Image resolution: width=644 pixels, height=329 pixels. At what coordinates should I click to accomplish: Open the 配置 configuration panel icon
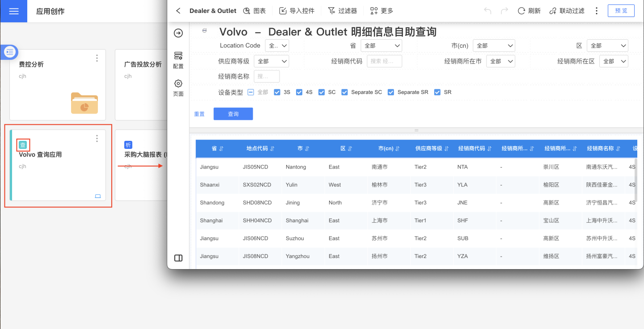[x=178, y=55]
